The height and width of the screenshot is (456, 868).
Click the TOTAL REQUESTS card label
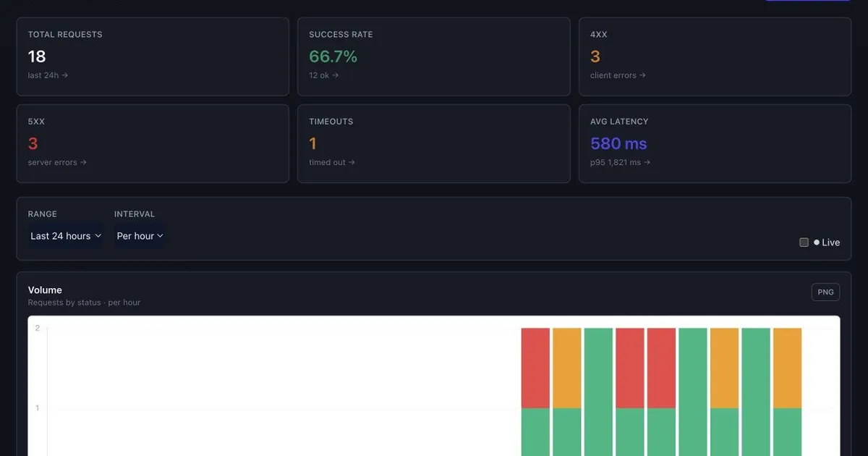pyautogui.click(x=65, y=35)
